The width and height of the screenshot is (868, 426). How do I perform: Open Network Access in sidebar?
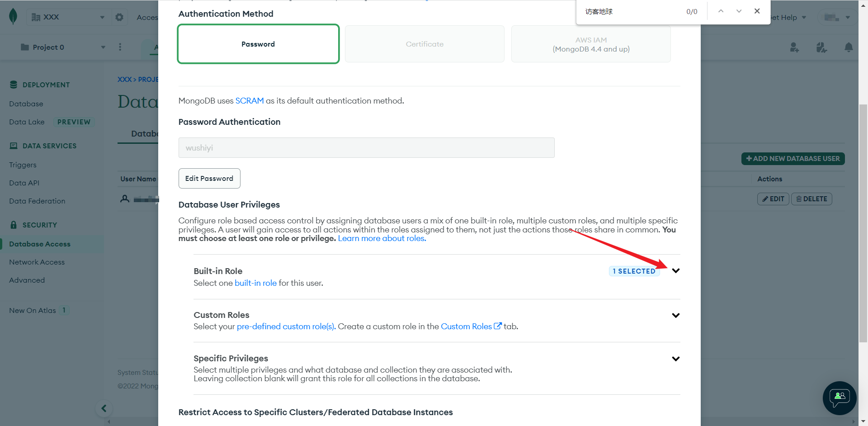point(37,262)
